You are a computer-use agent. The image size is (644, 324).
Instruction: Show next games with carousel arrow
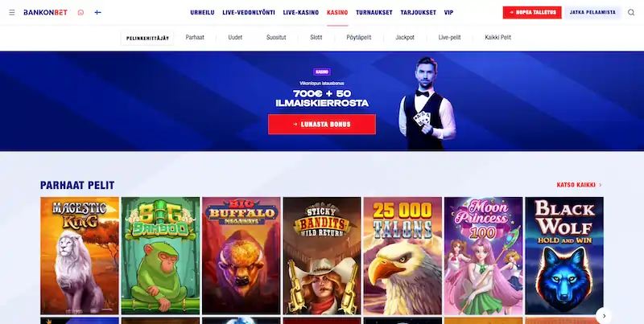604,315
